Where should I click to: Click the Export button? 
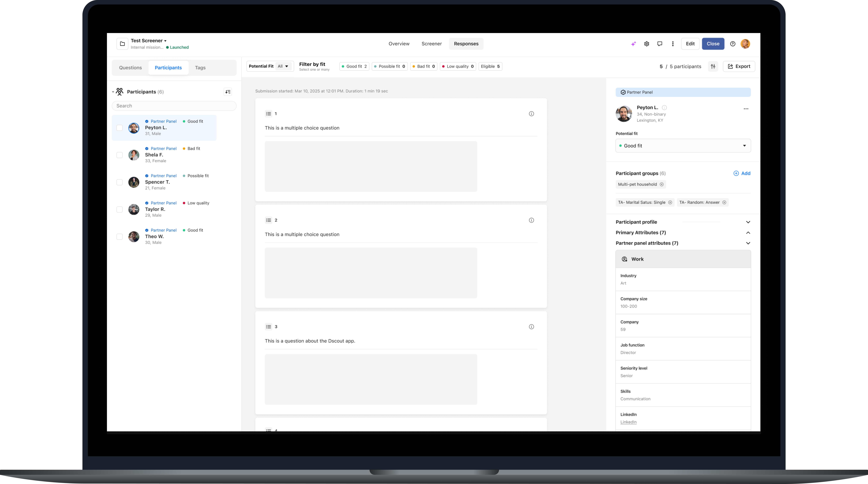coord(739,66)
